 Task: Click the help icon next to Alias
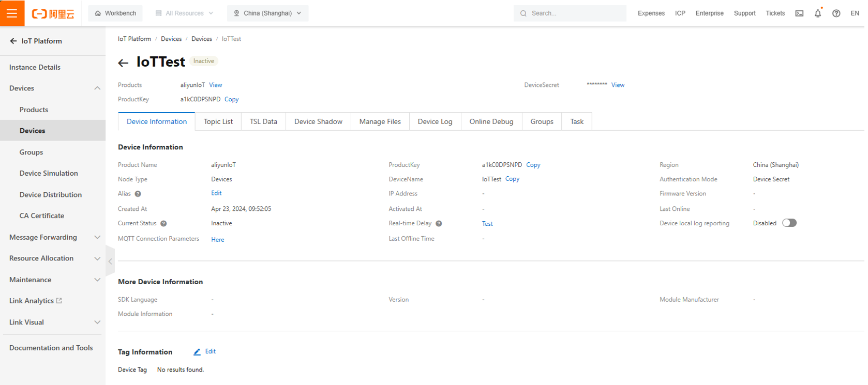click(138, 194)
